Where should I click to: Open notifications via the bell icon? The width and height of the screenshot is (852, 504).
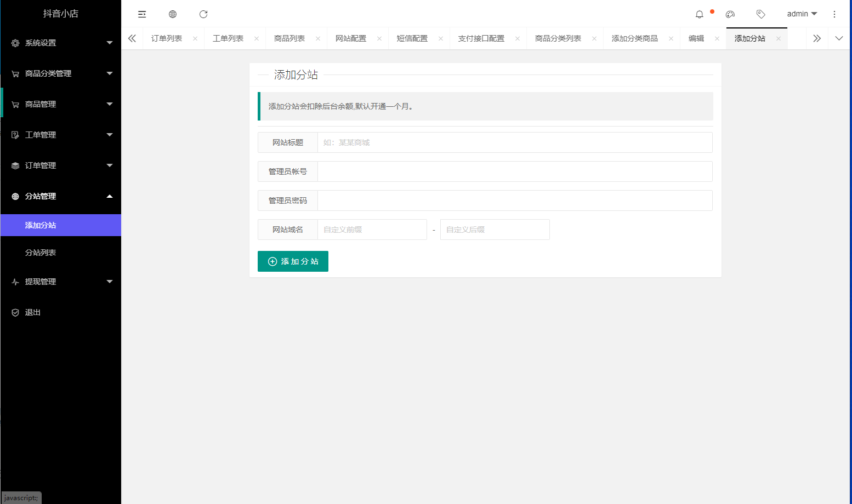699,14
